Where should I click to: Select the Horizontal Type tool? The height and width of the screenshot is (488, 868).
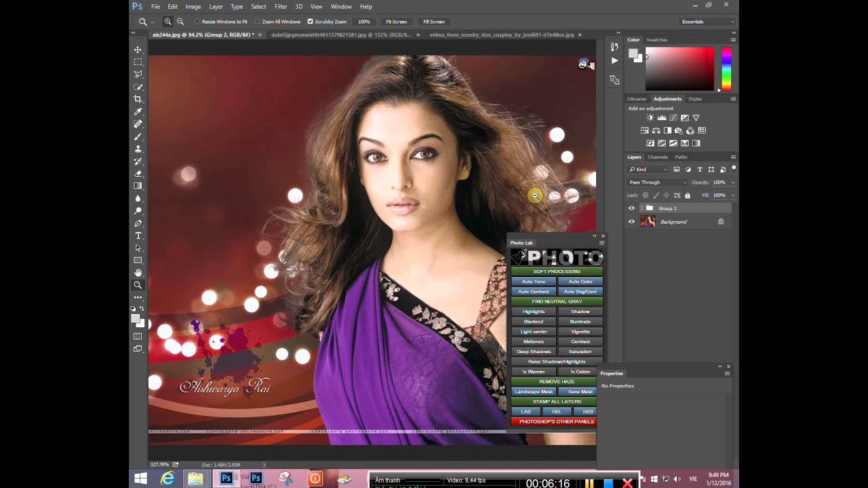[138, 236]
